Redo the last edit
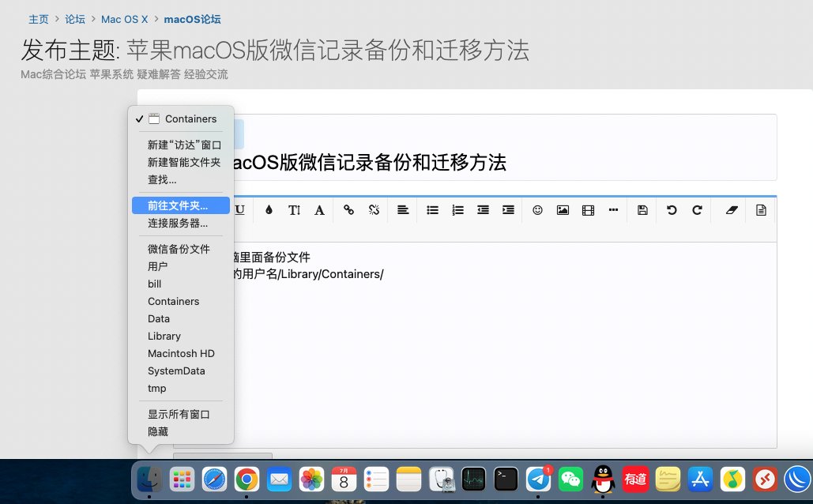Image resolution: width=813 pixels, height=504 pixels. click(x=697, y=210)
